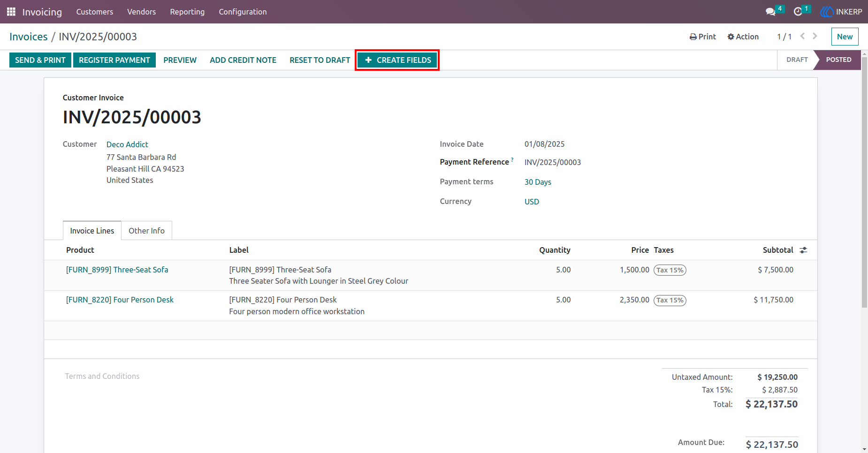Open the Configuration menu
Image resolution: width=868 pixels, height=453 pixels.
pos(243,12)
